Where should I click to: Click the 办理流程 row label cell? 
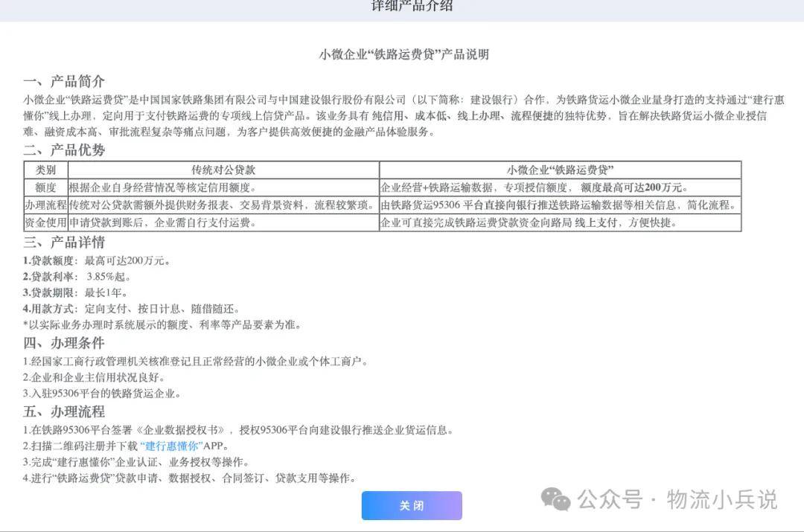[45, 205]
